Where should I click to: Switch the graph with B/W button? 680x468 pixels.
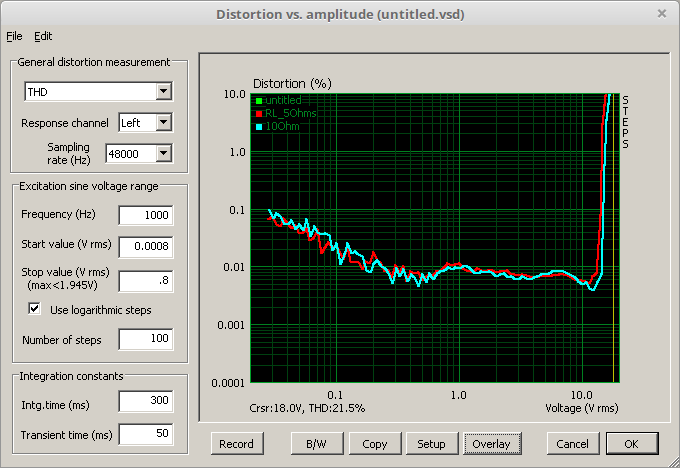[x=316, y=443]
